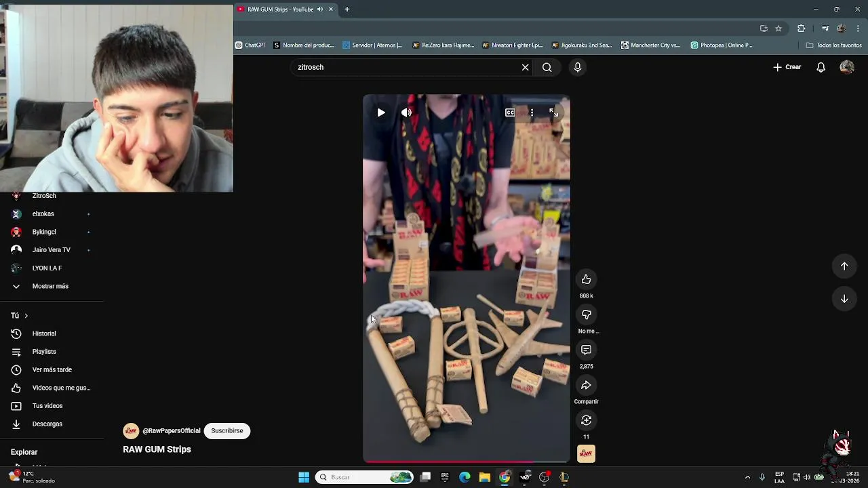
Task: Open the Manchester City vs bookmark
Action: click(650, 45)
